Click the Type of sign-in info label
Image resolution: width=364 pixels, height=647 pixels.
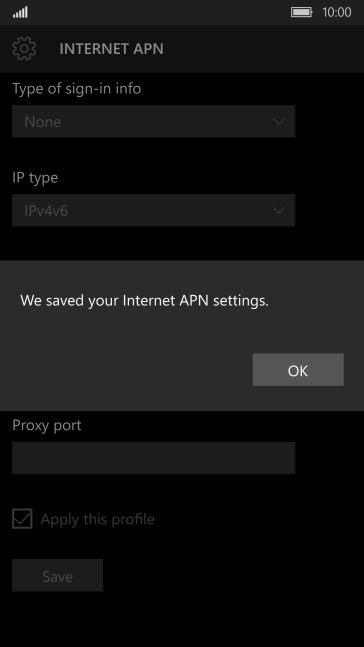point(77,88)
